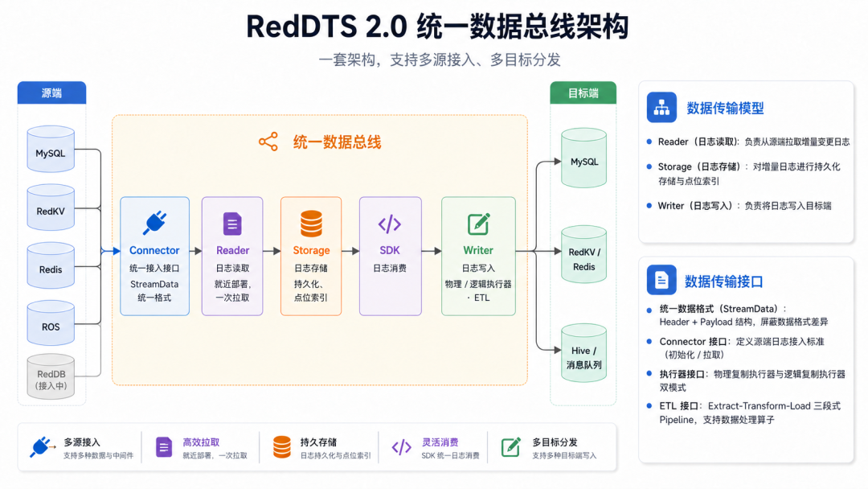Image resolution: width=868 pixels, height=489 pixels.
Task: Click the ETL 接口 bullet text
Action: click(750, 413)
